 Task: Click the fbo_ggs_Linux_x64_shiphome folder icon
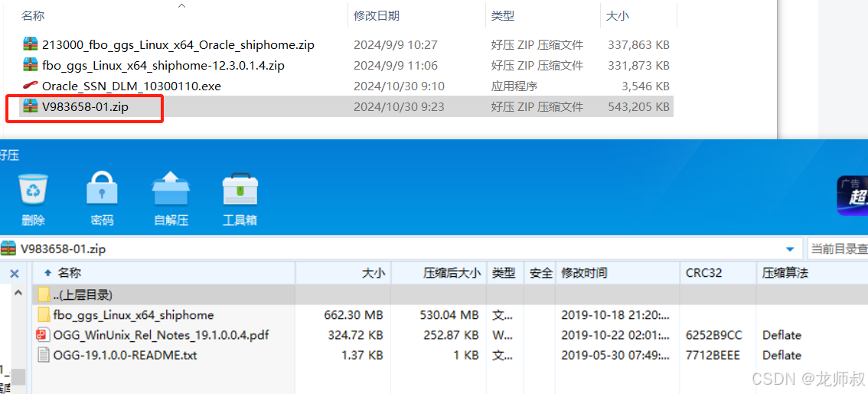[x=44, y=315]
